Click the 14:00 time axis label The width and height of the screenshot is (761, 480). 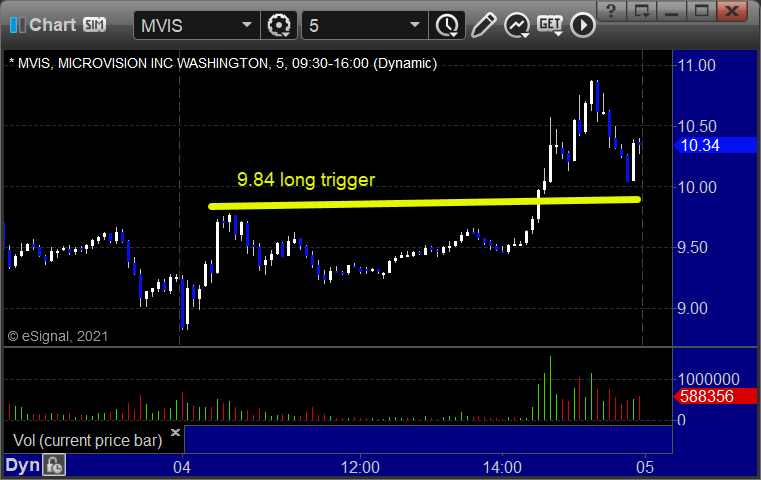tap(502, 467)
